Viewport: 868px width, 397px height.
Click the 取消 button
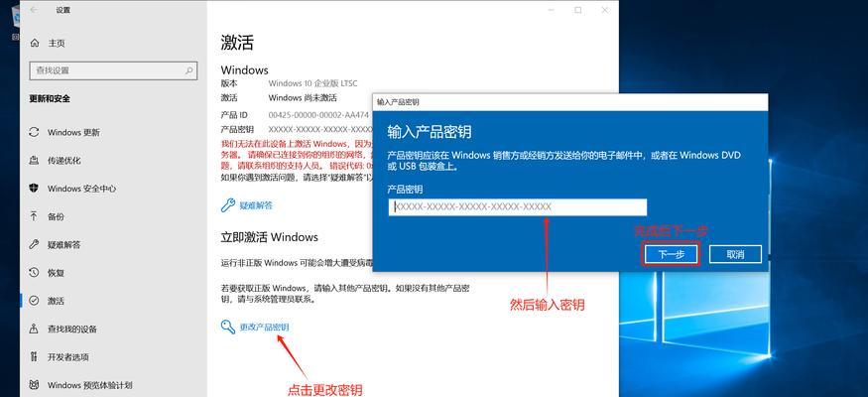click(x=735, y=254)
